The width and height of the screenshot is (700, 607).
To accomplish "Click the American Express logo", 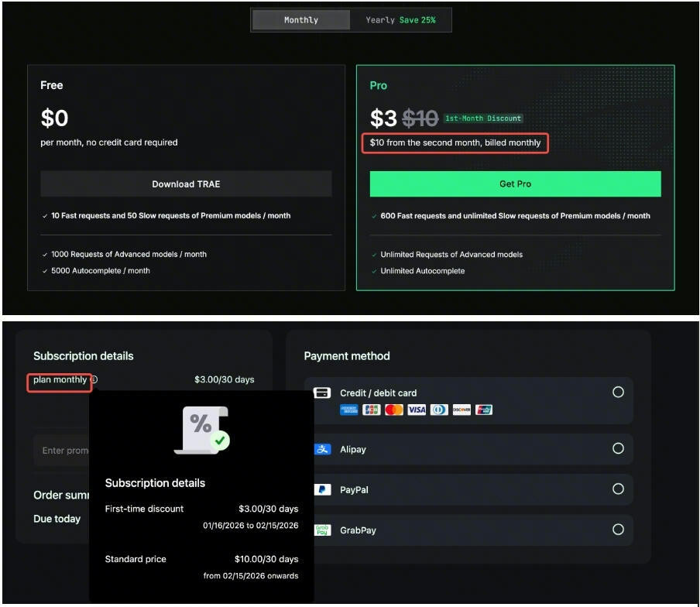I will [348, 410].
